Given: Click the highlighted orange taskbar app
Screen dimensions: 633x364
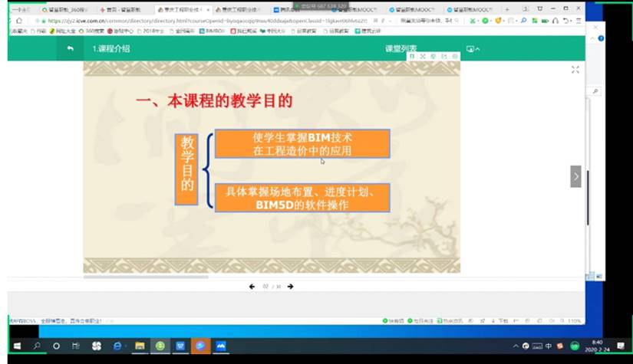Looking at the screenshot, I should [200, 346].
